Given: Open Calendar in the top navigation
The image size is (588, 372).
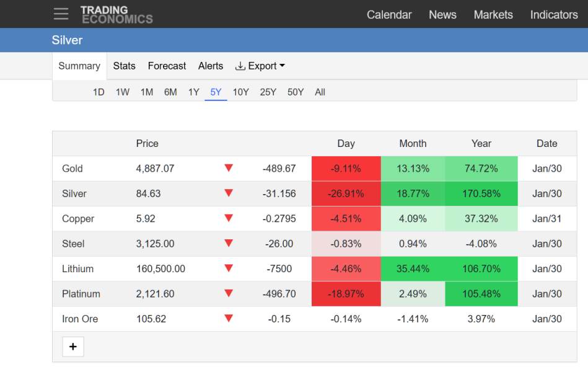Looking at the screenshot, I should [389, 15].
